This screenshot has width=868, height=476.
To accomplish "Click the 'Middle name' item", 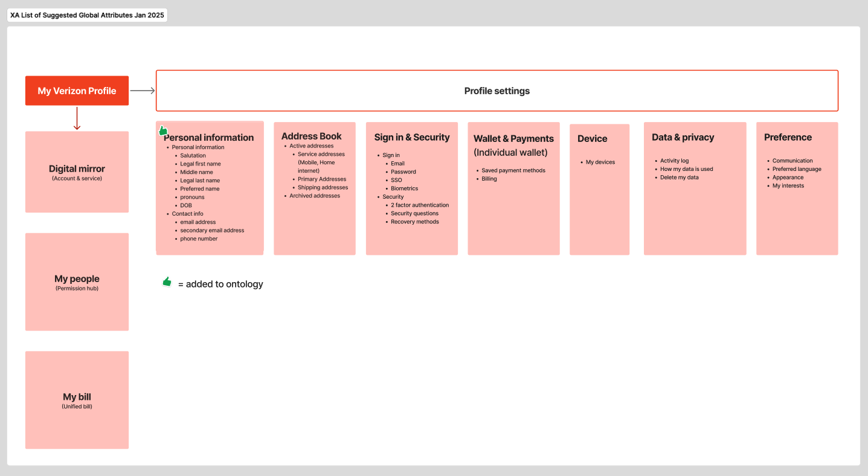I will point(196,172).
